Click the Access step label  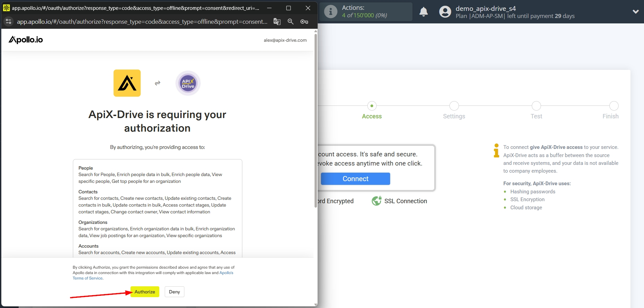coord(372,116)
